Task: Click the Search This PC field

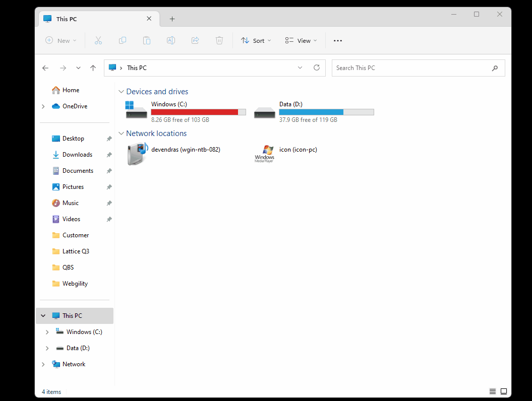Action: tap(411, 68)
